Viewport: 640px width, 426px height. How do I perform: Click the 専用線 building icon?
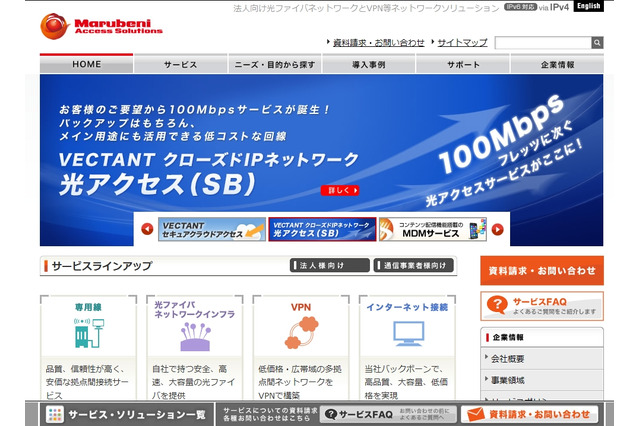click(x=89, y=333)
